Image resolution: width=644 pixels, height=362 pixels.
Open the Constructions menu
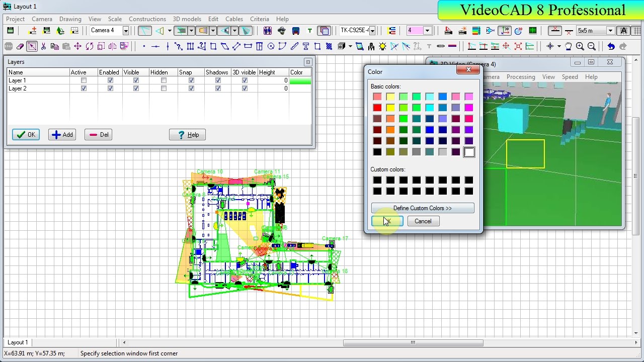(x=147, y=19)
